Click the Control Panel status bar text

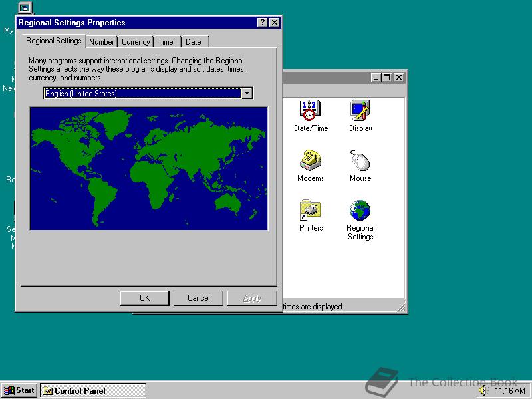point(313,307)
